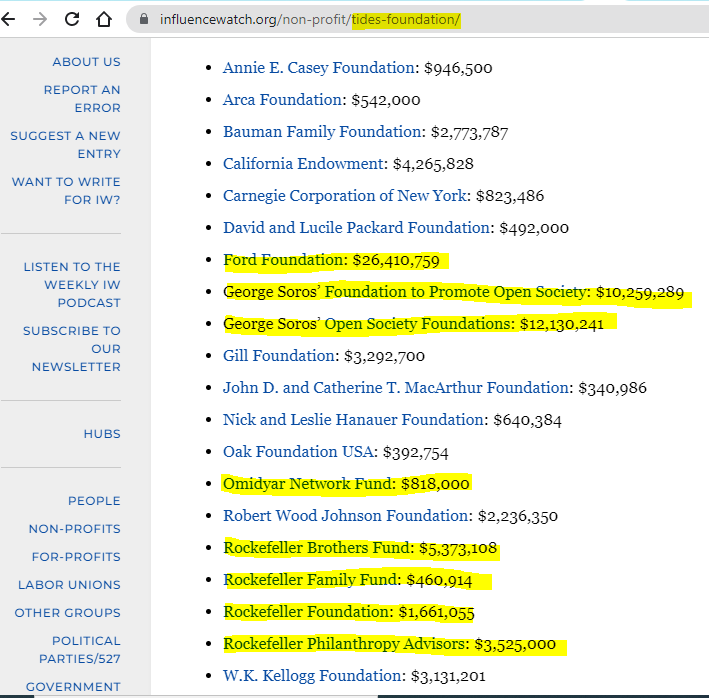This screenshot has width=709, height=698.
Task: Choose Subscribe to Our Newsletter
Action: point(72,349)
